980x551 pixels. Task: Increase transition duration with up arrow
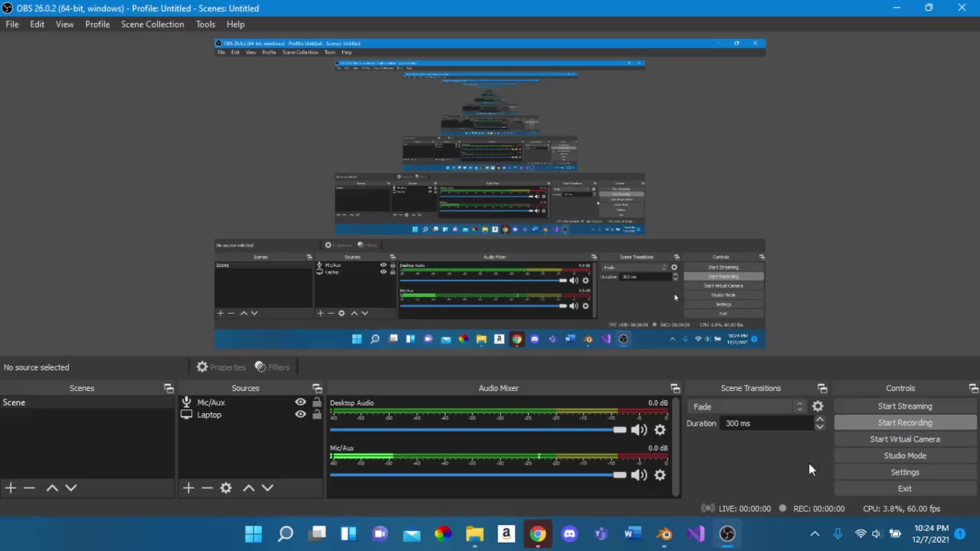click(820, 419)
